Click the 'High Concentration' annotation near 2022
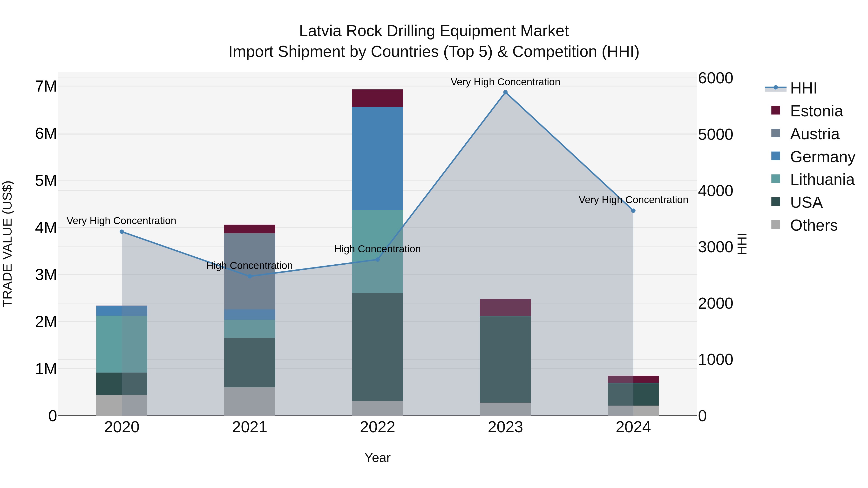This screenshot has height=488, width=868. [x=377, y=249]
